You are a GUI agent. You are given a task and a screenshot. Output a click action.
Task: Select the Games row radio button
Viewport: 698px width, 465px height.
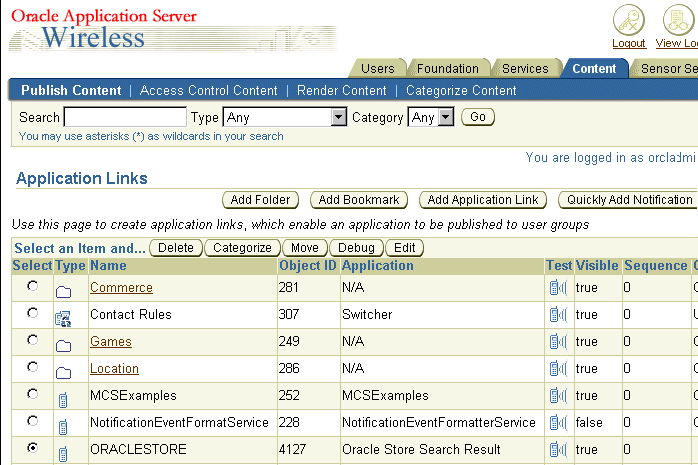click(x=32, y=340)
